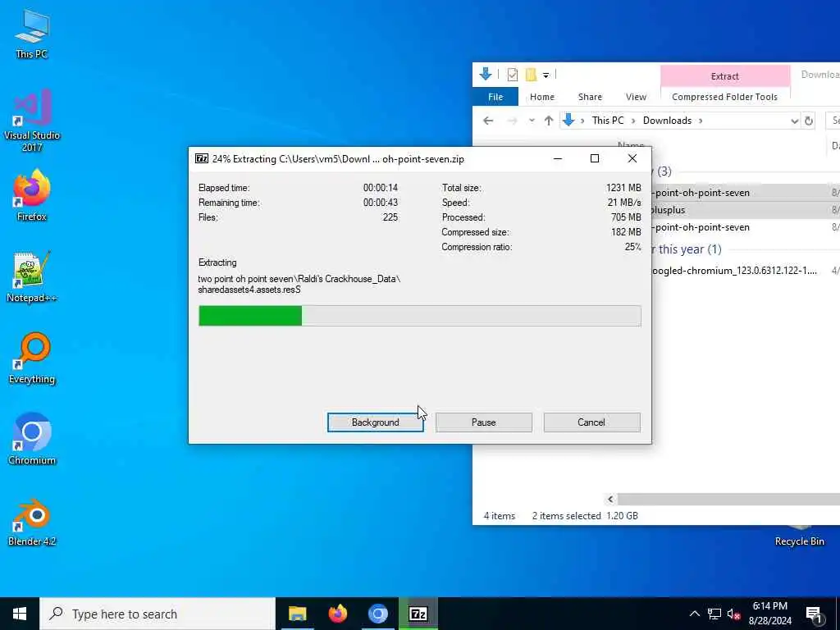Expand the address bar history dropdown
840x630 pixels.
click(x=794, y=121)
